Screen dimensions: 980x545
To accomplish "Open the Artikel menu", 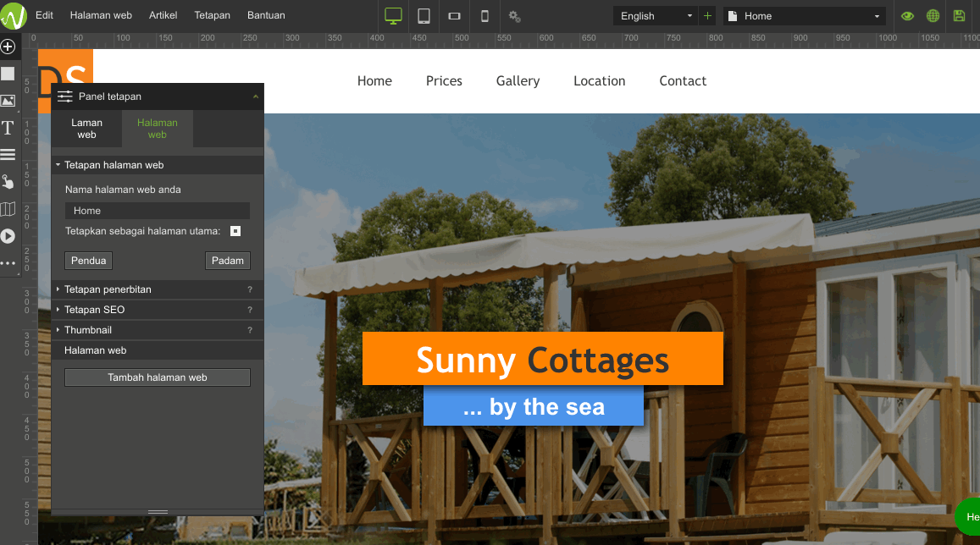I will (x=163, y=15).
